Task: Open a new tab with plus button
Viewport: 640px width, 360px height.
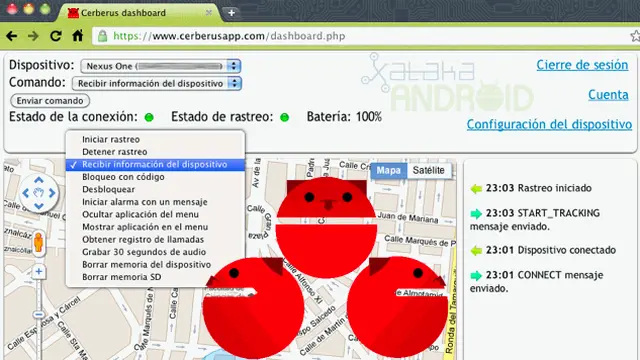Action: pos(231,13)
